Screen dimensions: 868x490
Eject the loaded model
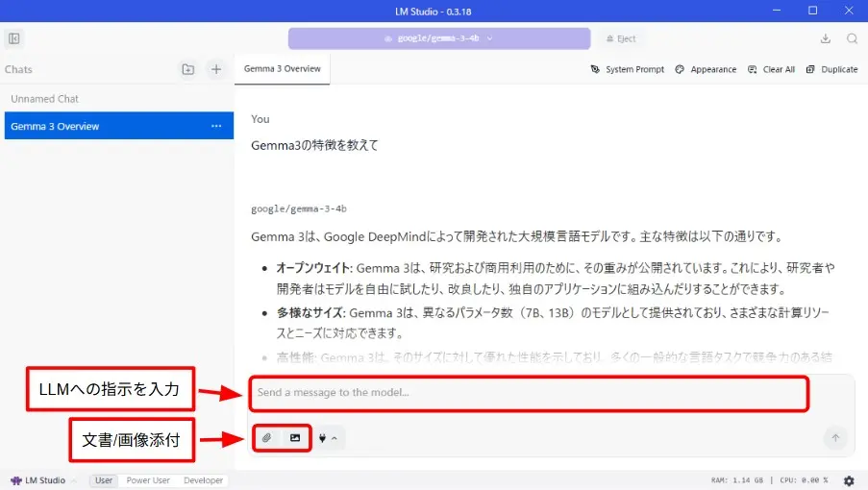621,38
